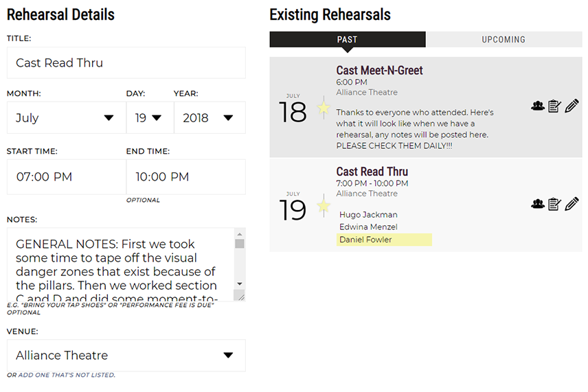Open the Month dropdown showing July
Image resolution: width=588 pixels, height=392 pixels.
point(67,117)
